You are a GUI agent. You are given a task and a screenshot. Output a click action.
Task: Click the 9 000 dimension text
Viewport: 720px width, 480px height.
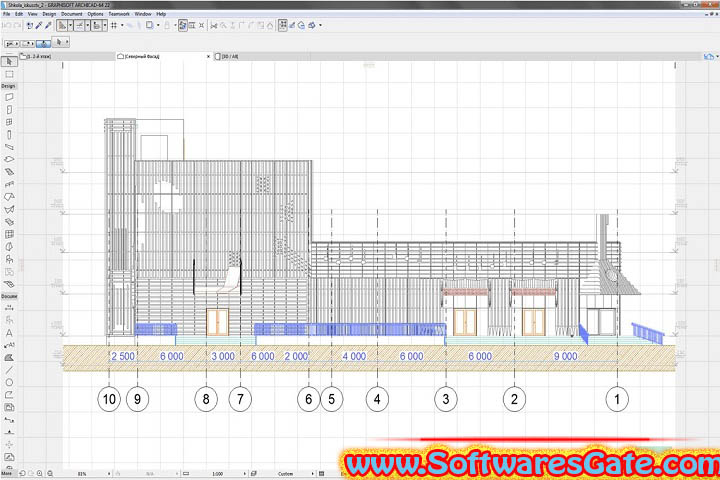[x=565, y=356]
